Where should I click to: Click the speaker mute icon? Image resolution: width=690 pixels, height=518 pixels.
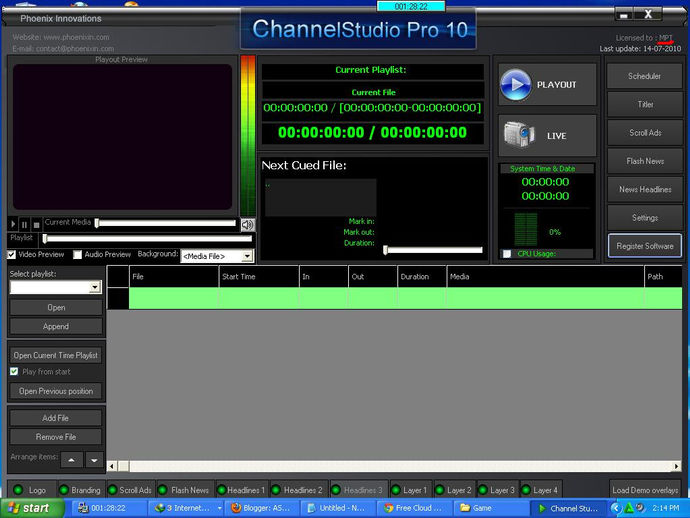[x=247, y=225]
